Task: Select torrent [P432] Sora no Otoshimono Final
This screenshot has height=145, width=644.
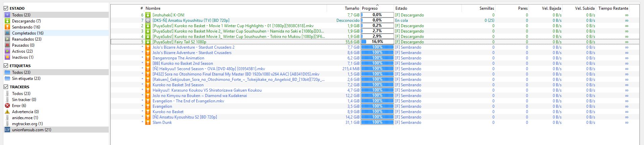Action: [236, 74]
